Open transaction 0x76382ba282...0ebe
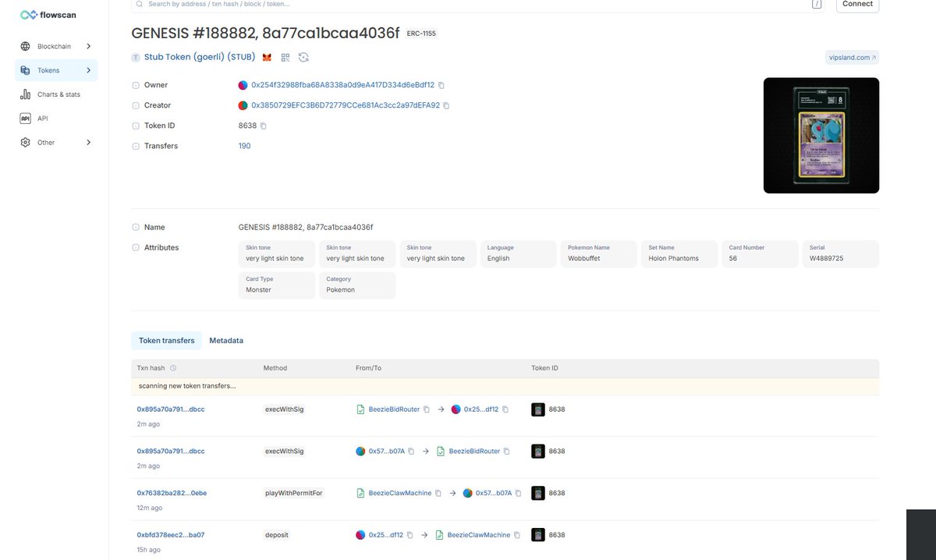Screen dimensions: 936x560 pyautogui.click(x=171, y=493)
